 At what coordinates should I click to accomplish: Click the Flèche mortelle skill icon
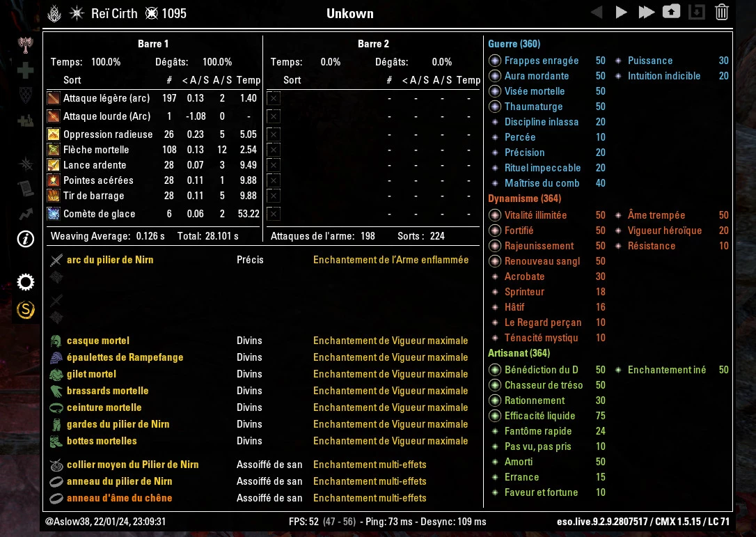[x=54, y=150]
